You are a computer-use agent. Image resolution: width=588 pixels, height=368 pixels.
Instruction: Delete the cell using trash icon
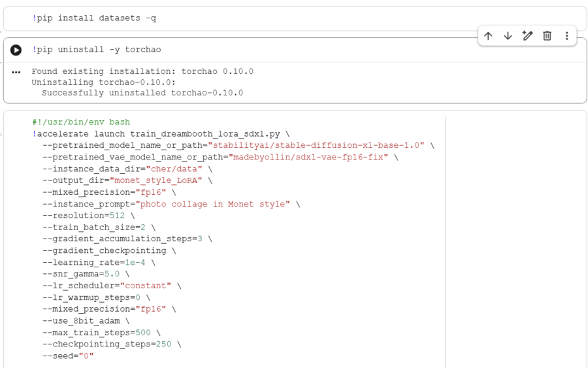click(547, 36)
